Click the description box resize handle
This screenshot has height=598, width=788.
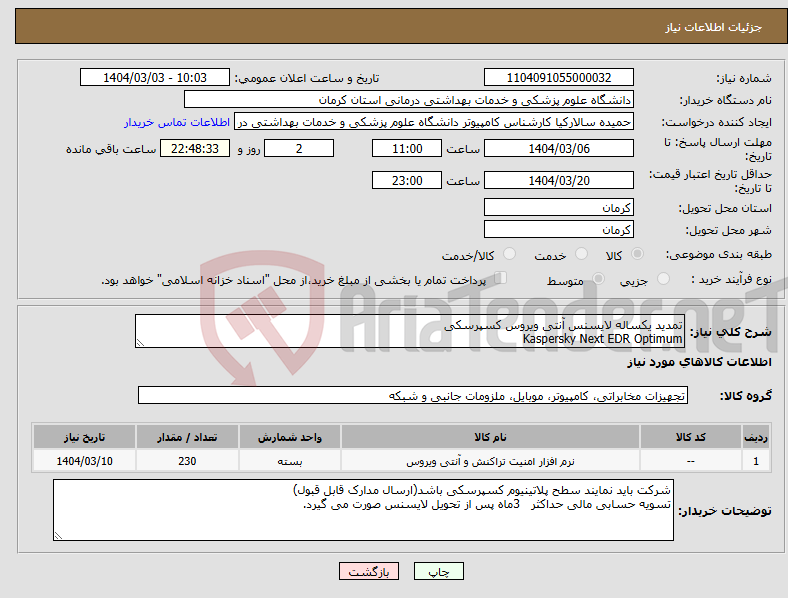pos(140,343)
